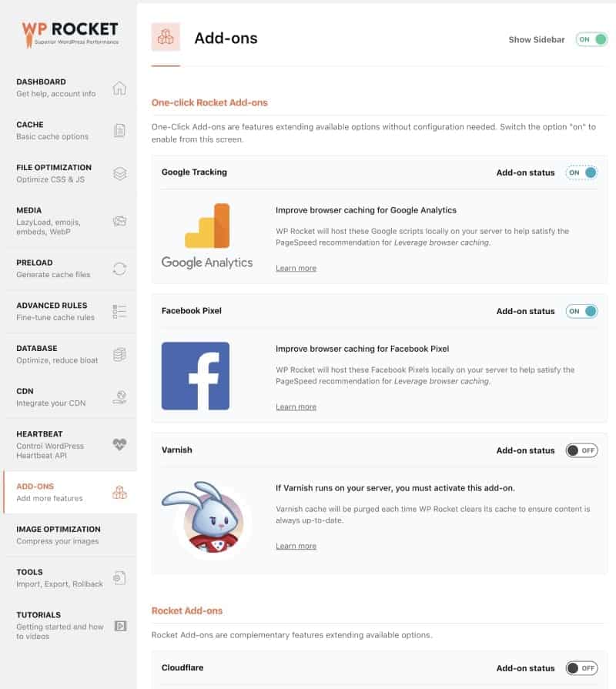616x689 pixels.
Task: Click the Database stack icon
Action: [119, 354]
